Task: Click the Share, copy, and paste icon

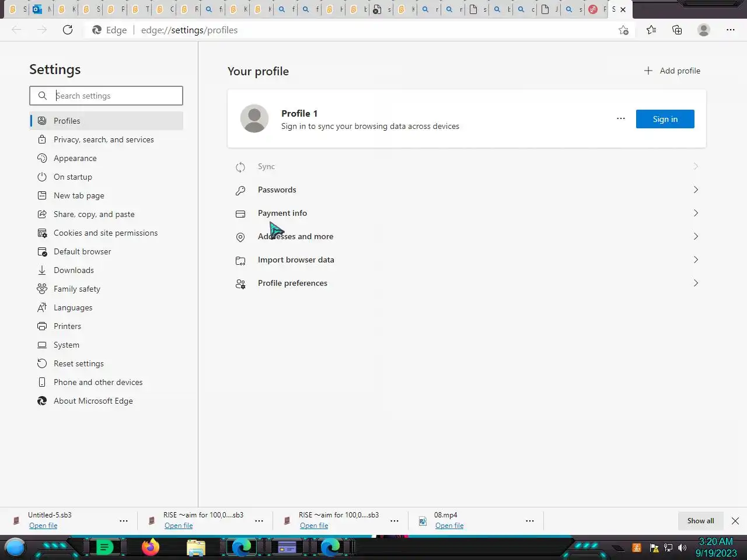Action: pos(42,214)
